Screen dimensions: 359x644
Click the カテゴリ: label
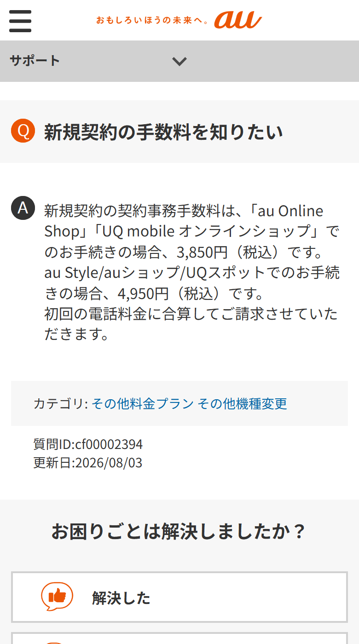click(x=60, y=403)
